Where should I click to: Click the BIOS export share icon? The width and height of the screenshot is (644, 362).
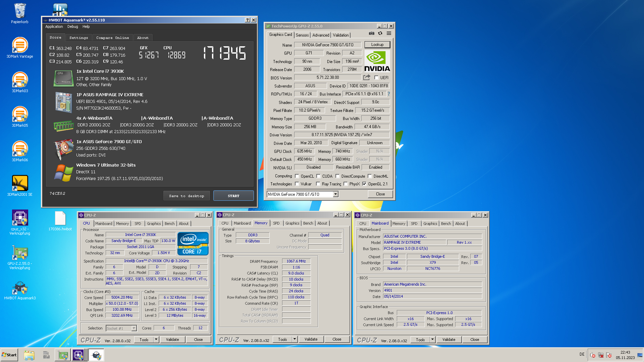coord(367,77)
